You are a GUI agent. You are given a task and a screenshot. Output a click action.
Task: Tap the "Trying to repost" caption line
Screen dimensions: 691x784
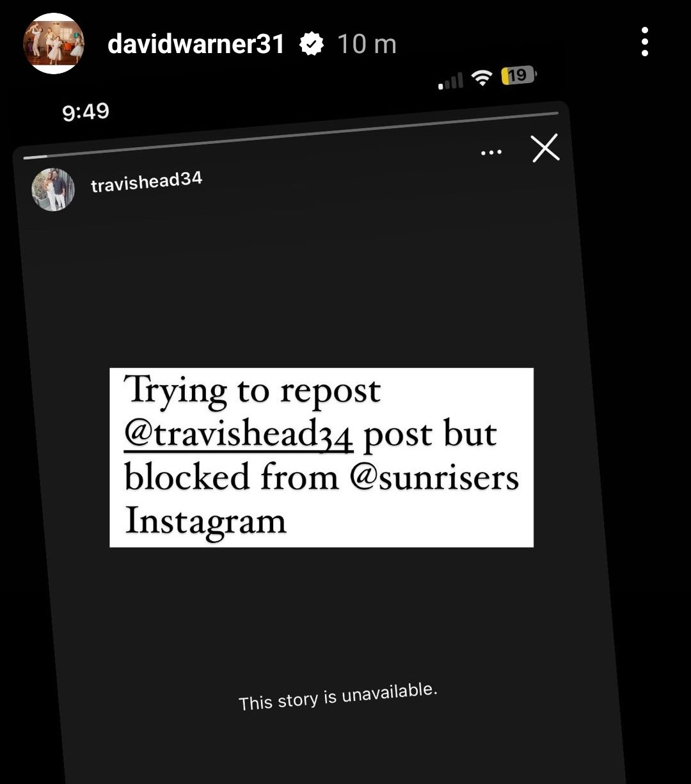click(253, 391)
